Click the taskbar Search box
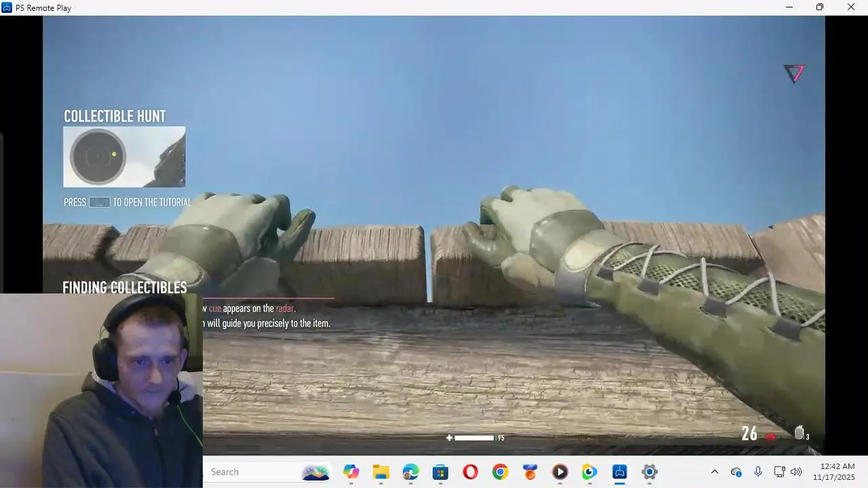This screenshot has height=488, width=868. (267, 472)
